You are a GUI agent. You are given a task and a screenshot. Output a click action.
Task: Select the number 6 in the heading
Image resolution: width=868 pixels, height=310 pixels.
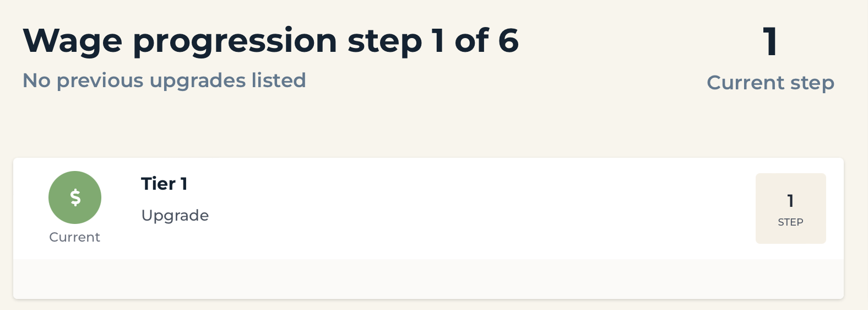coord(508,41)
